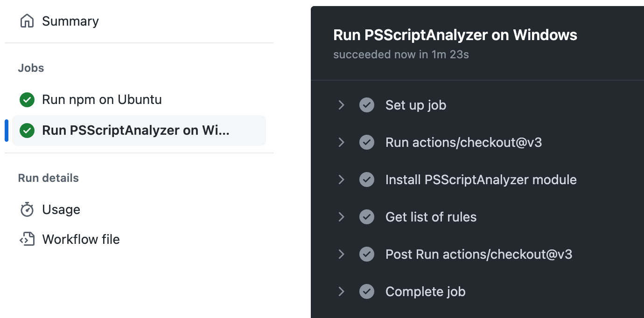
Task: Click the house icon next to Summary
Action: click(27, 21)
